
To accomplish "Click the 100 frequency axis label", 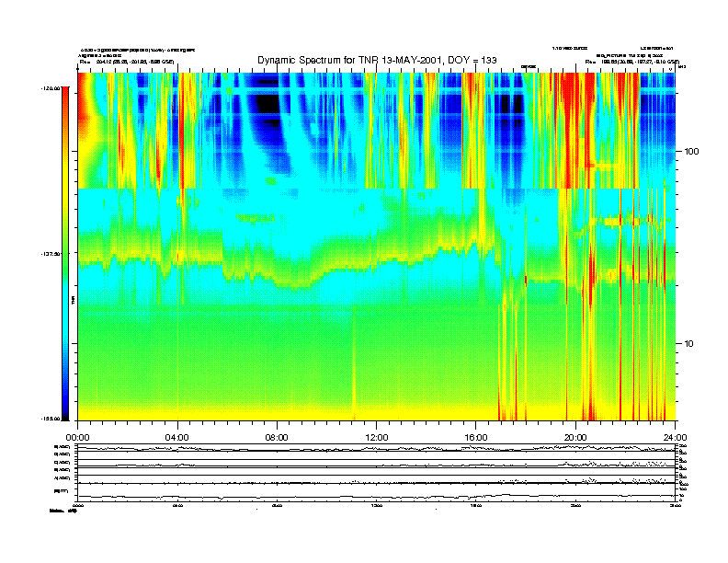I will [691, 152].
